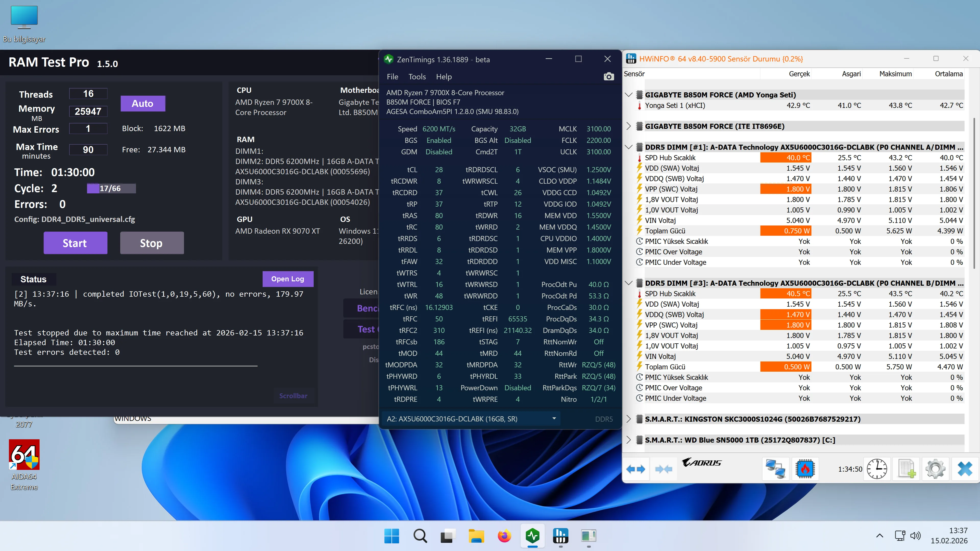Click the AORUS logo in HWiNFO

[702, 462]
